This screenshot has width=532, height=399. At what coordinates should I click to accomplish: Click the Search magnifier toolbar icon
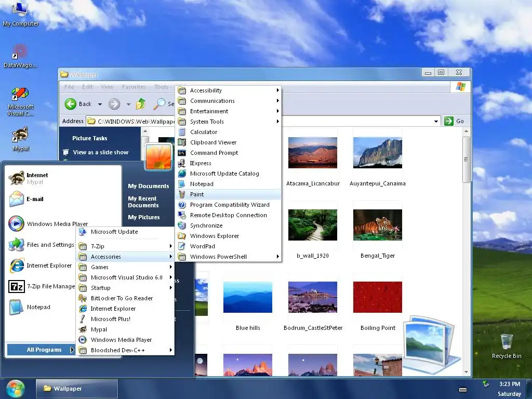pyautogui.click(x=159, y=104)
